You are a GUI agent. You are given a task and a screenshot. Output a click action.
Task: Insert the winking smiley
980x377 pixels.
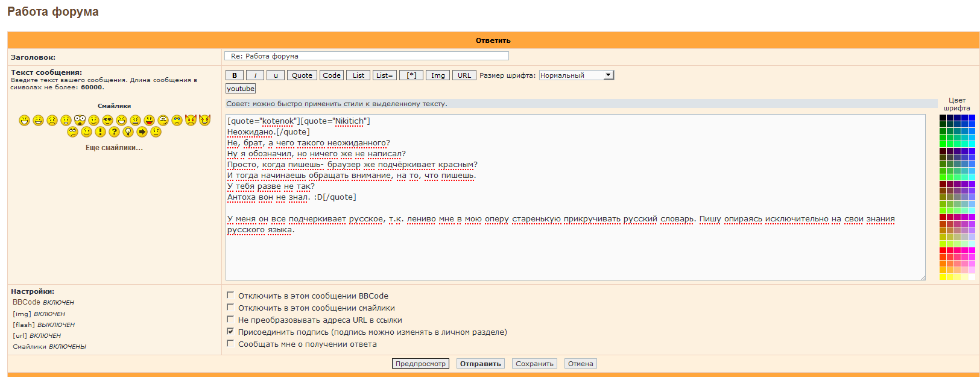(x=86, y=131)
